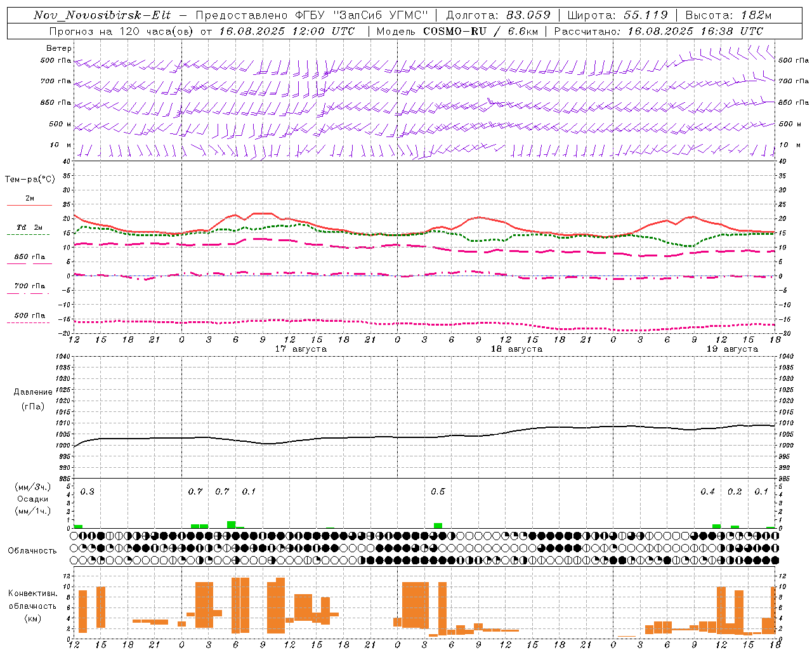Click the 18 августа date label

[x=516, y=349]
